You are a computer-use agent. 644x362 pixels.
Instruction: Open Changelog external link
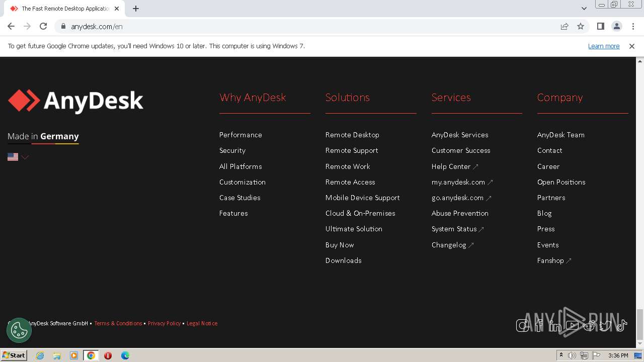452,245
